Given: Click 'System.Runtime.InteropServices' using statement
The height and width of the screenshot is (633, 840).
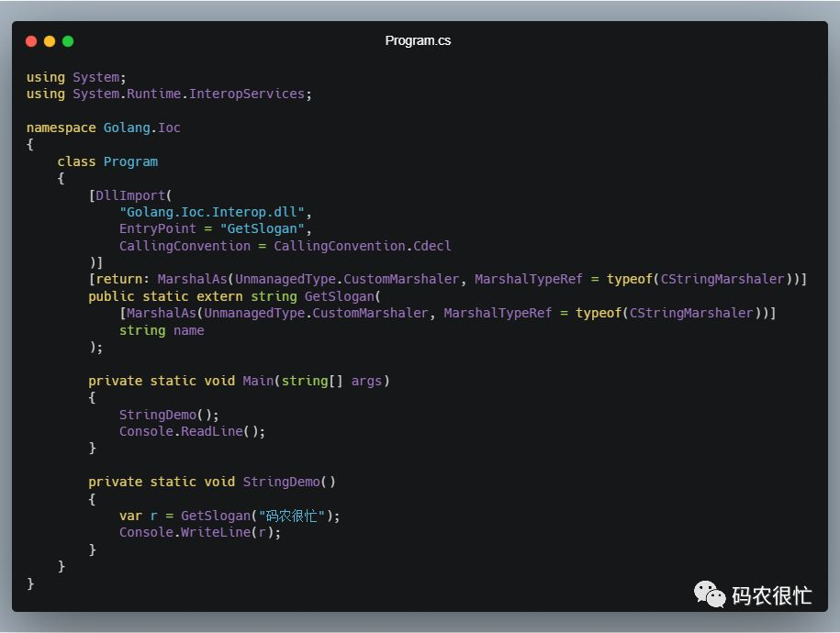Looking at the screenshot, I should coord(169,94).
